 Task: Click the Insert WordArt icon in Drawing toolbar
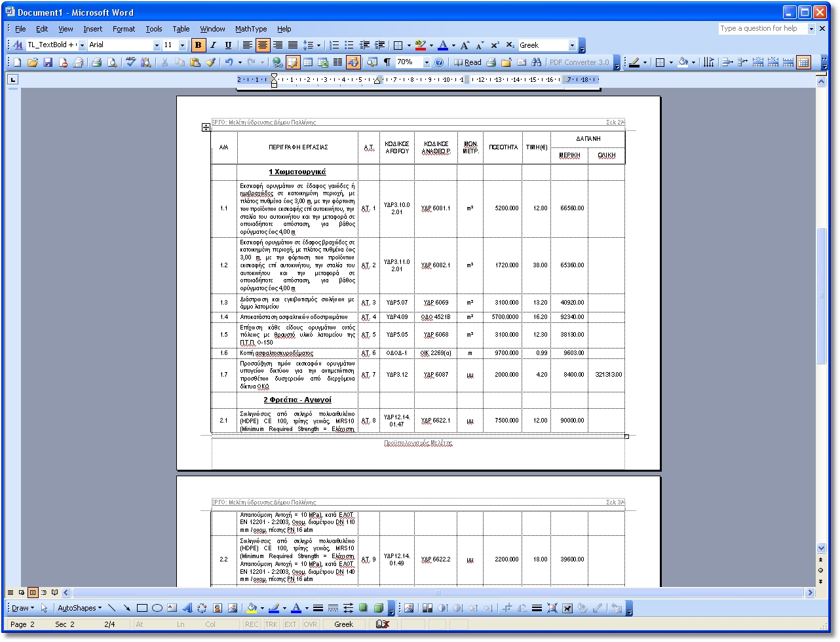click(187, 608)
